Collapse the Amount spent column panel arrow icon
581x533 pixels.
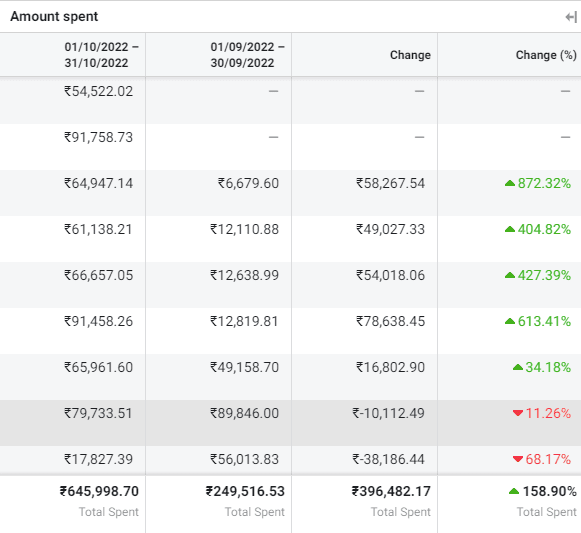571,17
